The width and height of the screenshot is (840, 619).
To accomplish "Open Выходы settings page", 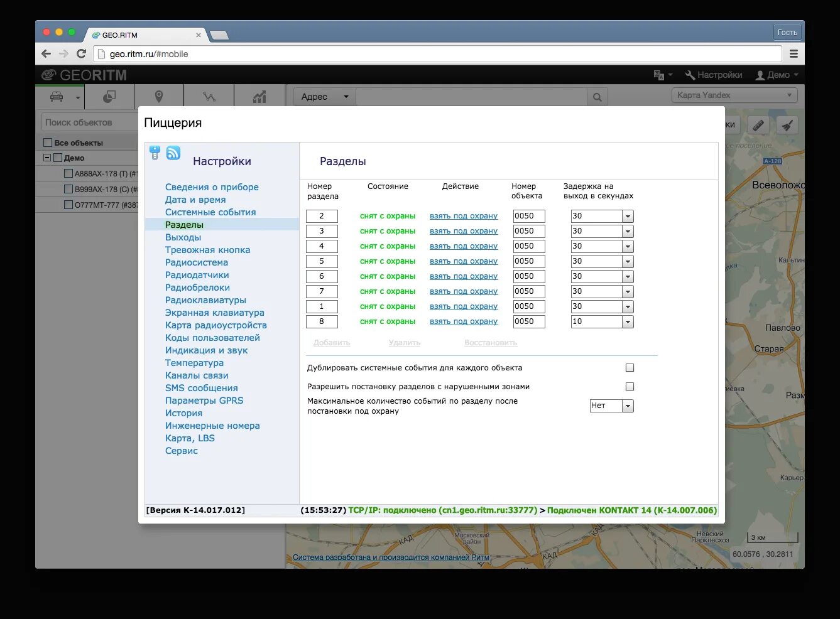I will point(183,237).
